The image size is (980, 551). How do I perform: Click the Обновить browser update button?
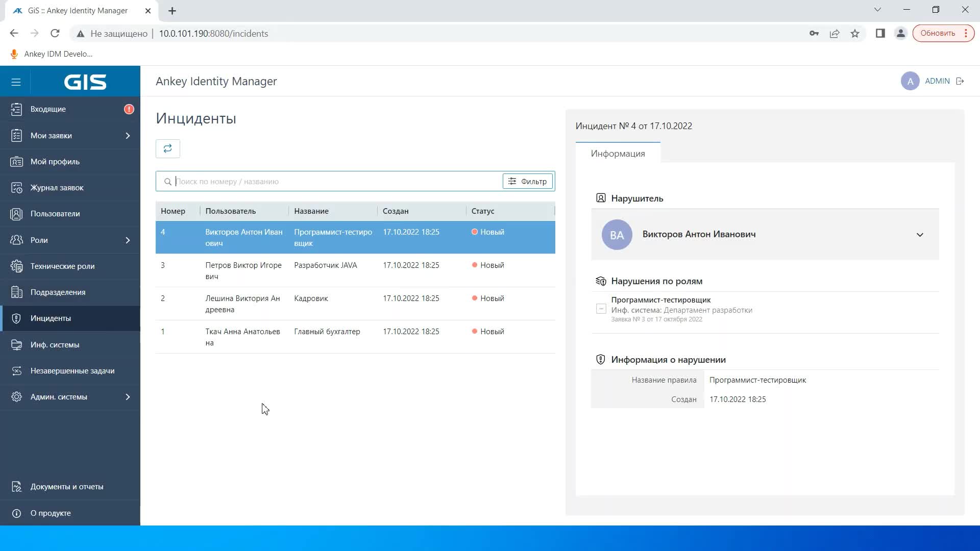[x=943, y=33]
